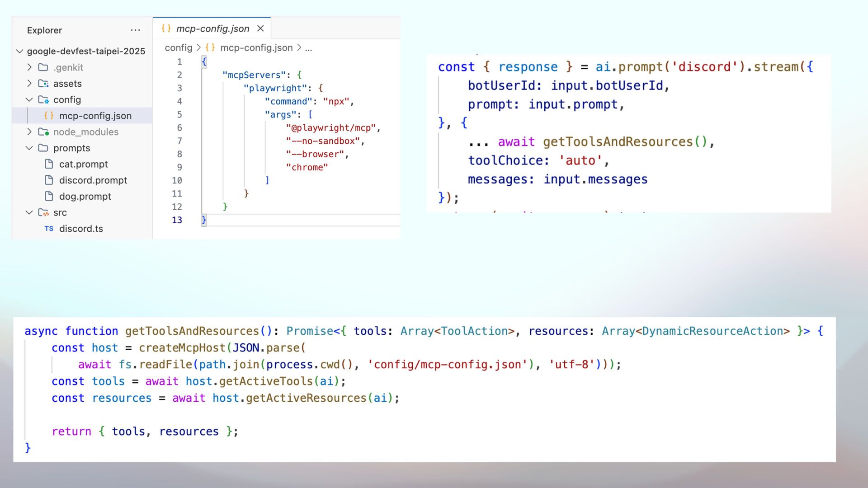
Task: Click line number 13 in the gutter
Action: (177, 220)
